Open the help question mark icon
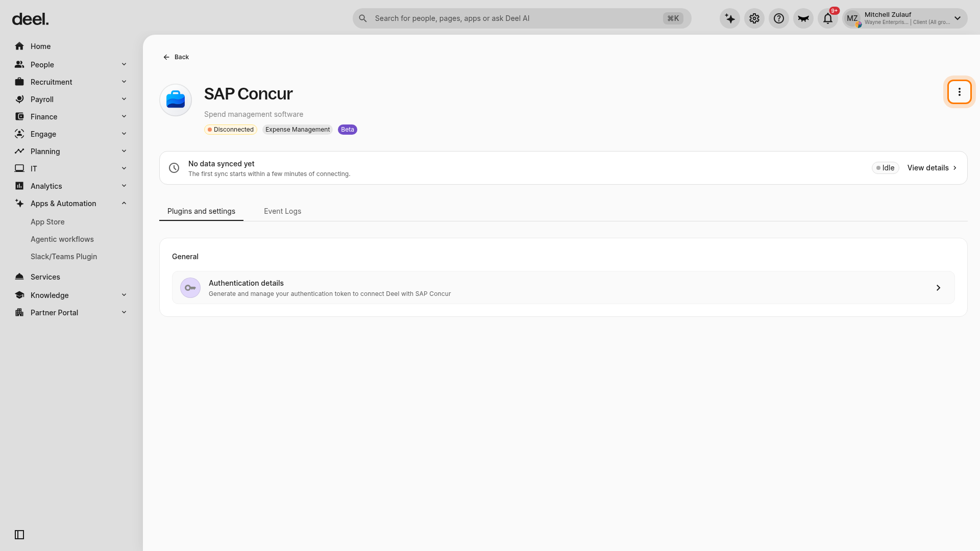 (x=779, y=18)
